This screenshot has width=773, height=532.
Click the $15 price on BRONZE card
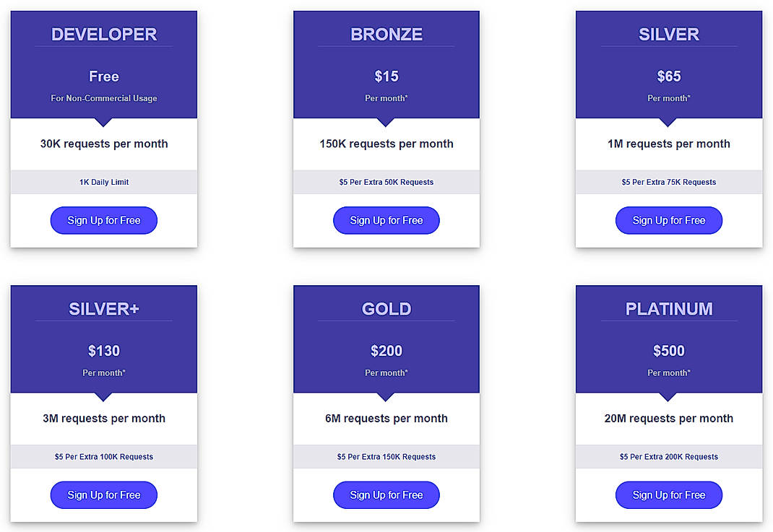coord(386,76)
